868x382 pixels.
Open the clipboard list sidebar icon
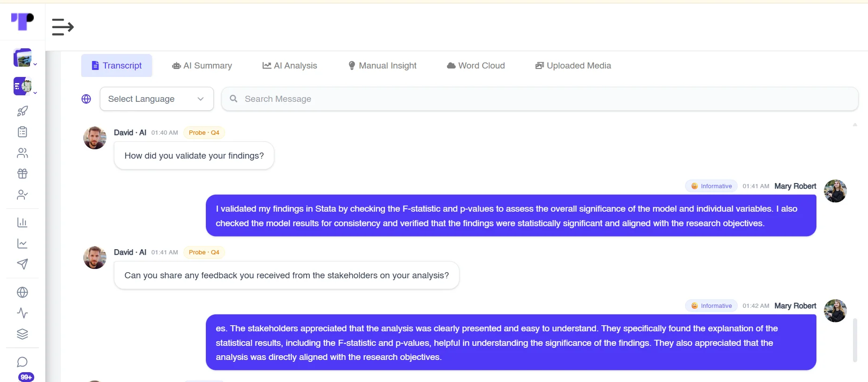(23, 132)
